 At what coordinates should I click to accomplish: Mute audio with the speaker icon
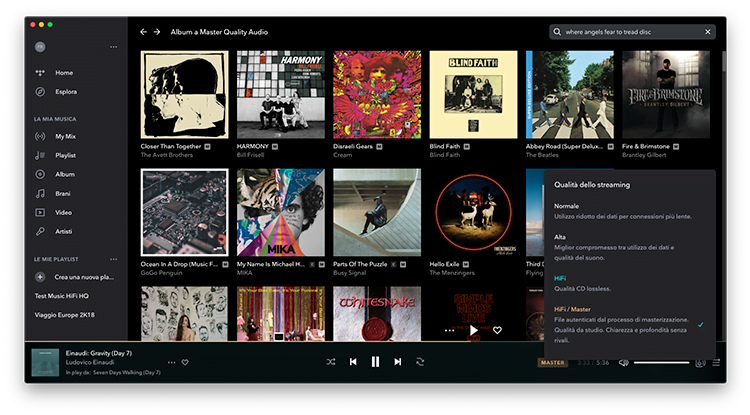(624, 363)
